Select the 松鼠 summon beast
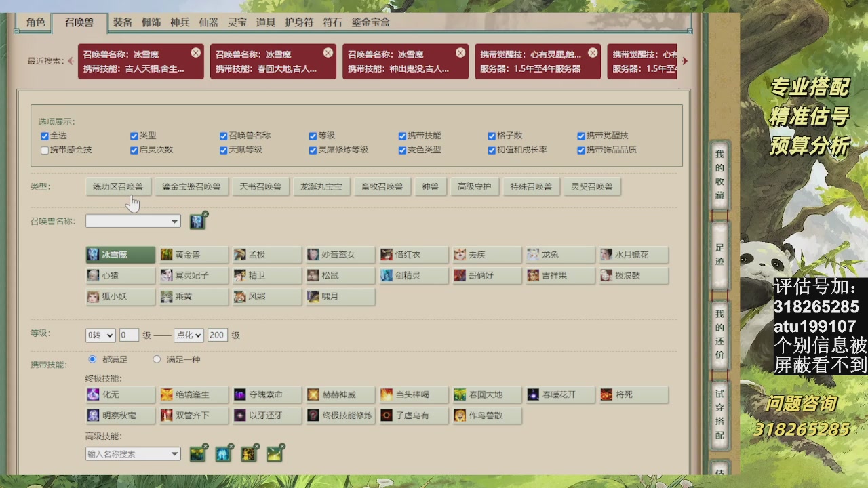This screenshot has height=488, width=868. tap(340, 276)
